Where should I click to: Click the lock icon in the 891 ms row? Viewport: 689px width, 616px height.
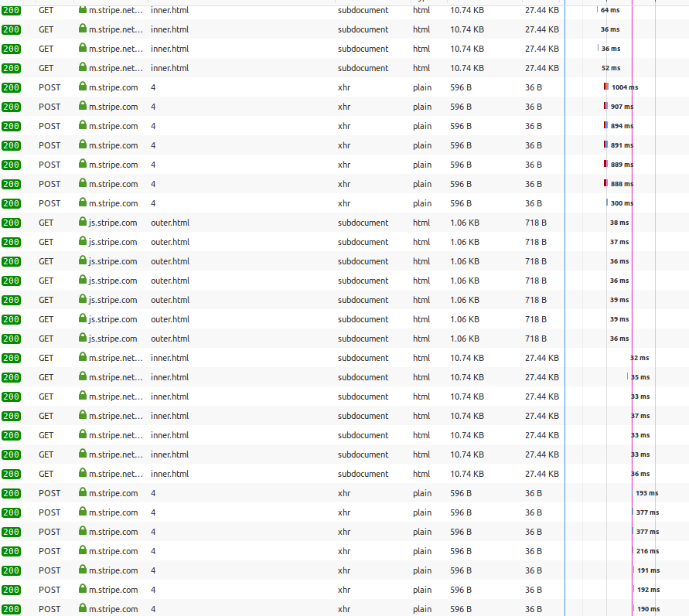83,145
